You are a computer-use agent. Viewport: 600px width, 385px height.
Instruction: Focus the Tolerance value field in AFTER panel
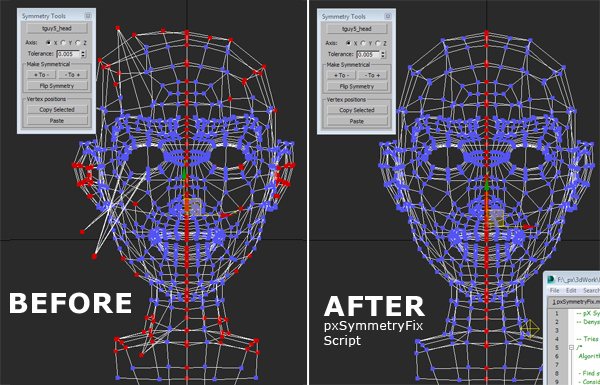click(368, 54)
